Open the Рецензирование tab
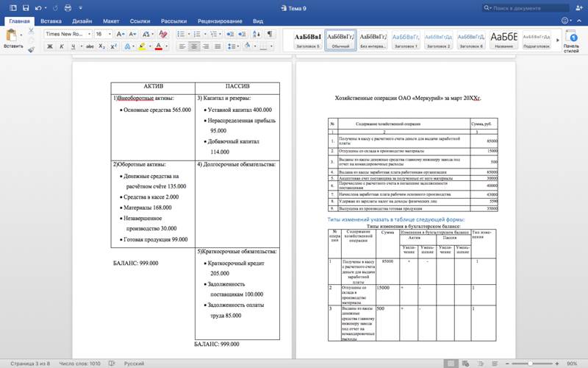This screenshot has width=588, height=368. pos(220,21)
